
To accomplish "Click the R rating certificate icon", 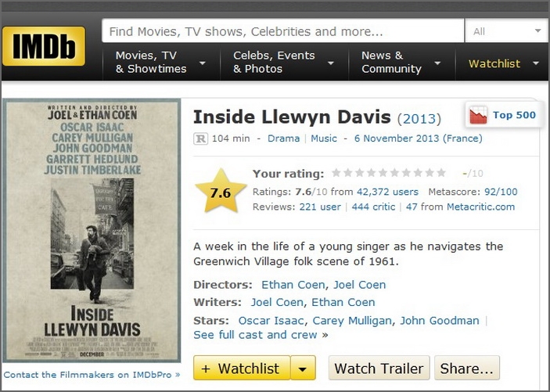I will tap(200, 138).
